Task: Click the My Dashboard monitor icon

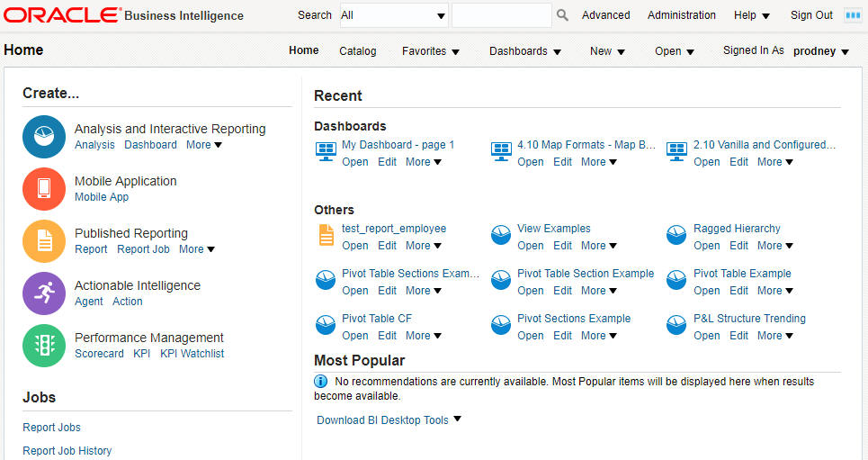Action: coord(326,151)
